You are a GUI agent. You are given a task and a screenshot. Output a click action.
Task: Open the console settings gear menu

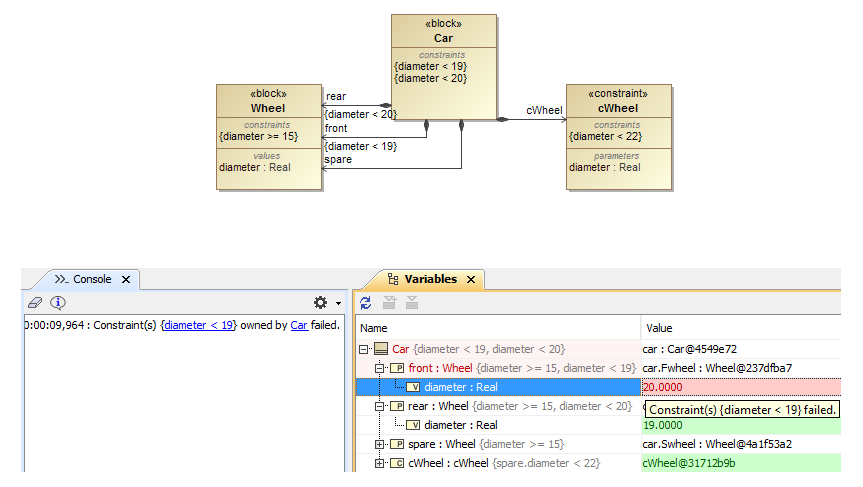[321, 302]
